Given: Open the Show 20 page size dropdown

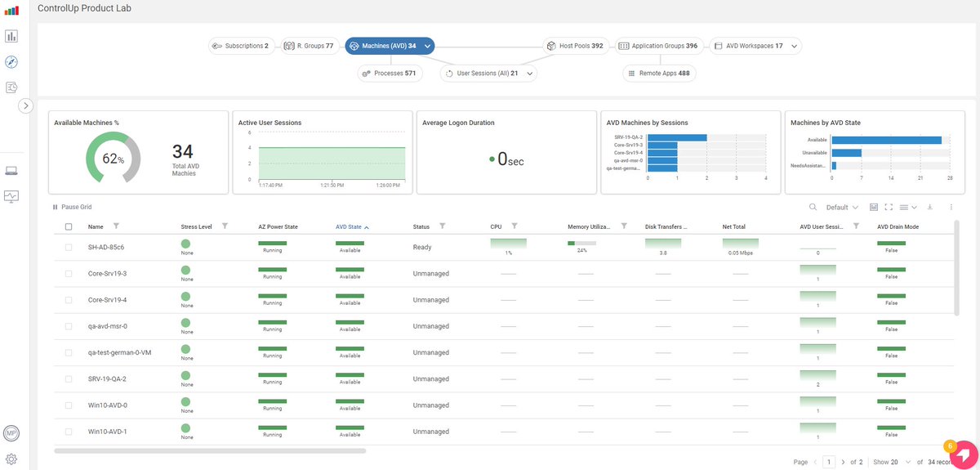Looking at the screenshot, I should tap(891, 462).
